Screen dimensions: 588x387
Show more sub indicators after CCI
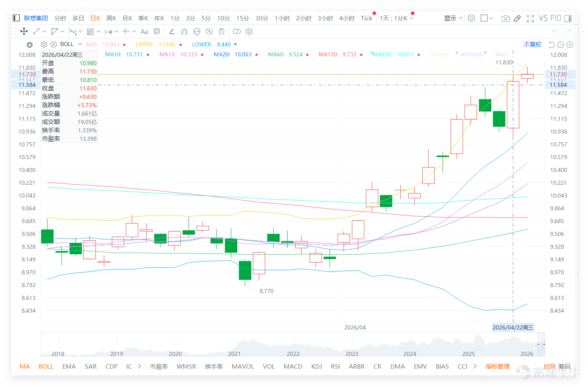[475, 366]
